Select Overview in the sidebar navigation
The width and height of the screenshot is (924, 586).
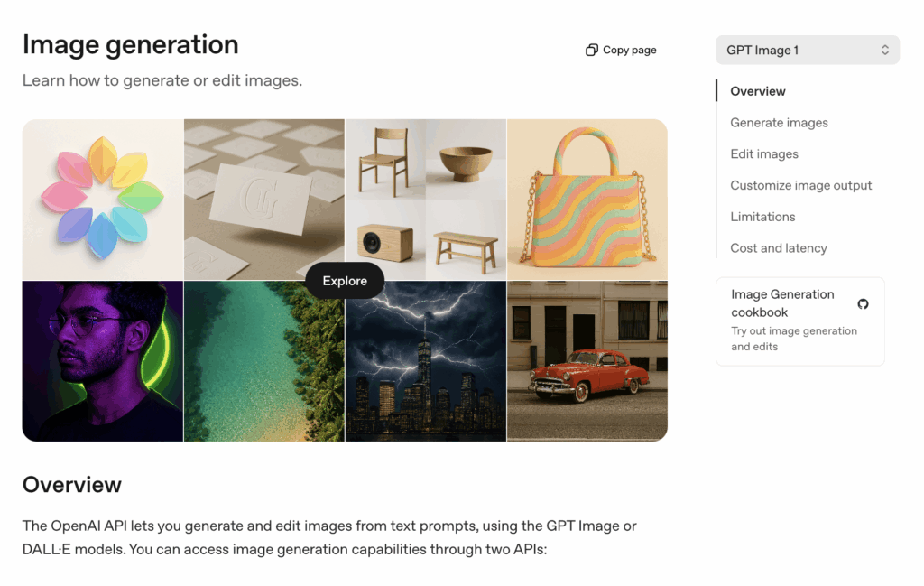(757, 90)
